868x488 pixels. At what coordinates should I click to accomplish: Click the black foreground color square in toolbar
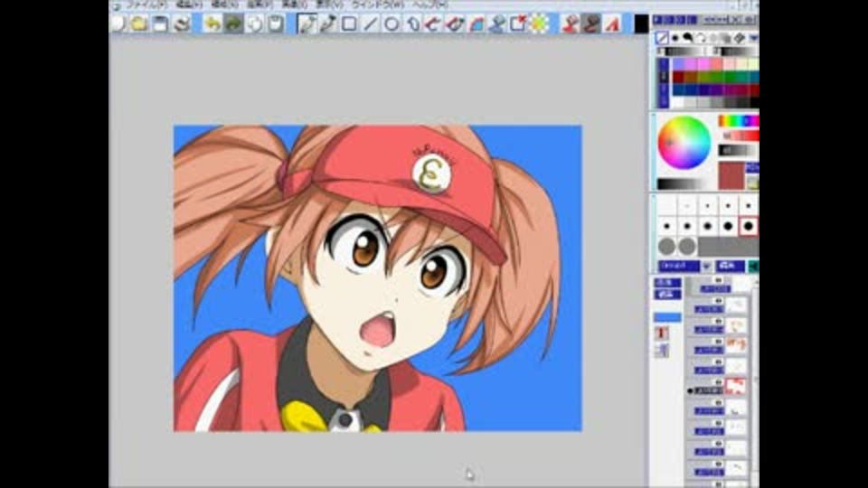click(x=641, y=23)
